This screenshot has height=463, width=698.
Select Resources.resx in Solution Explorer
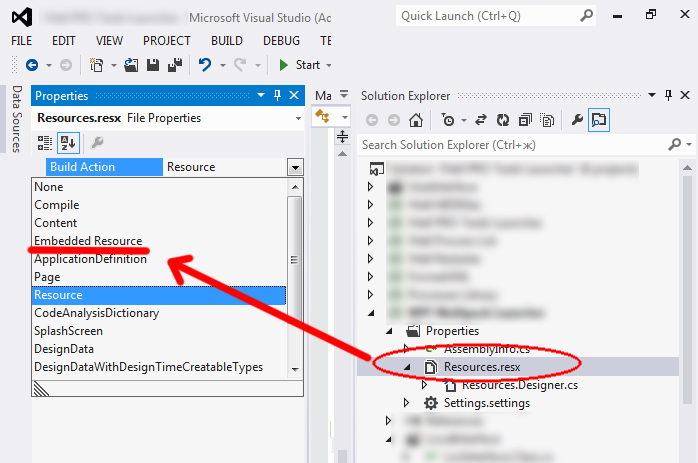[482, 367]
